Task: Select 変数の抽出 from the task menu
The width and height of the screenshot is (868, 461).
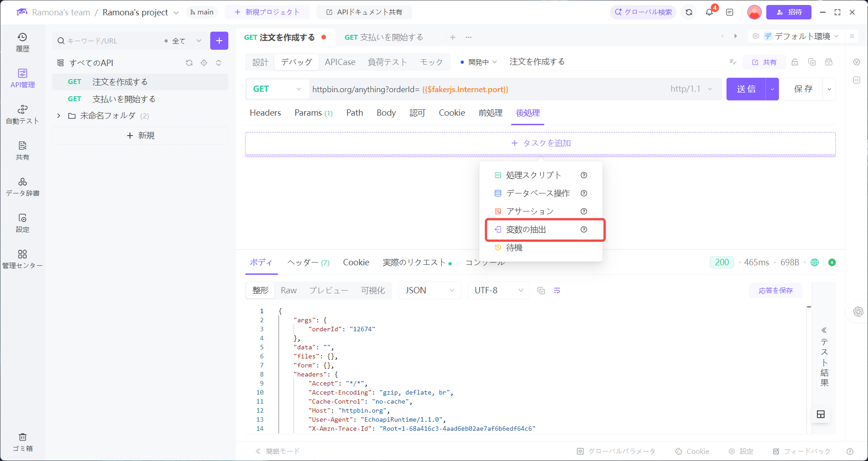Action: point(526,230)
